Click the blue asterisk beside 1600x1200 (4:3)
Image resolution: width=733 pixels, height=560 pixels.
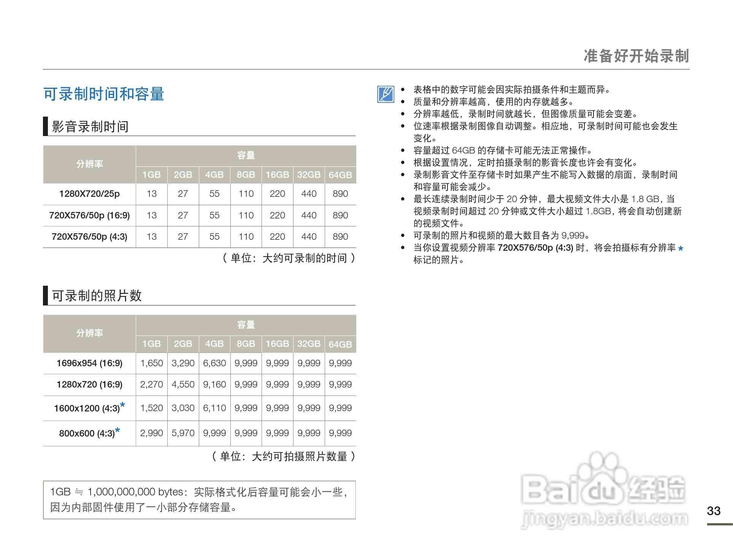tap(122, 405)
